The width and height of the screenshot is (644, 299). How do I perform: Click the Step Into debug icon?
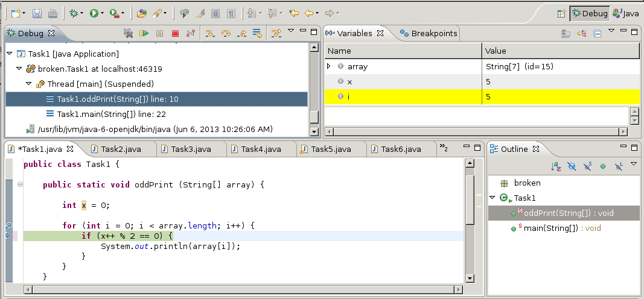point(210,34)
